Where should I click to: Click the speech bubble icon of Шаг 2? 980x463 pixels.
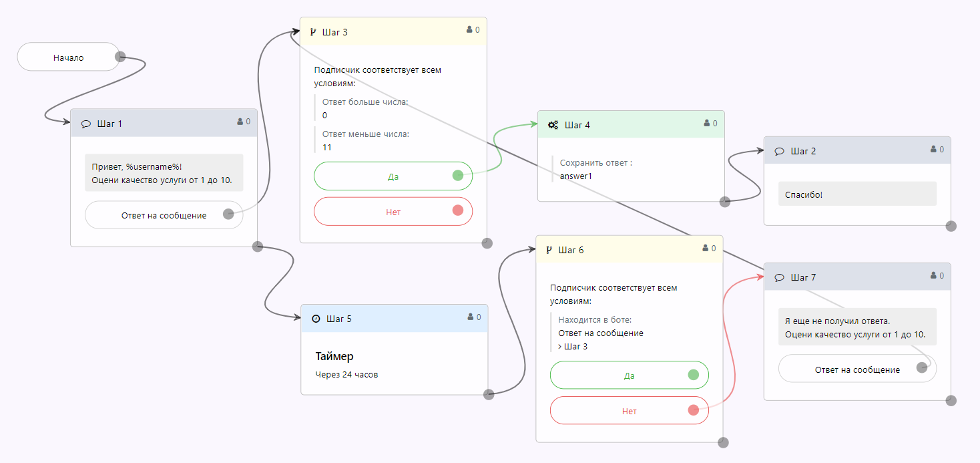coord(779,152)
